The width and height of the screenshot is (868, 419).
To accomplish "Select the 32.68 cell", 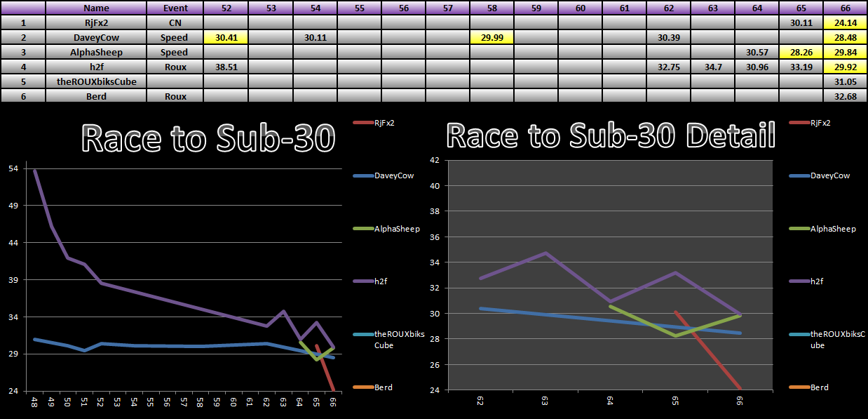I will tap(845, 96).
